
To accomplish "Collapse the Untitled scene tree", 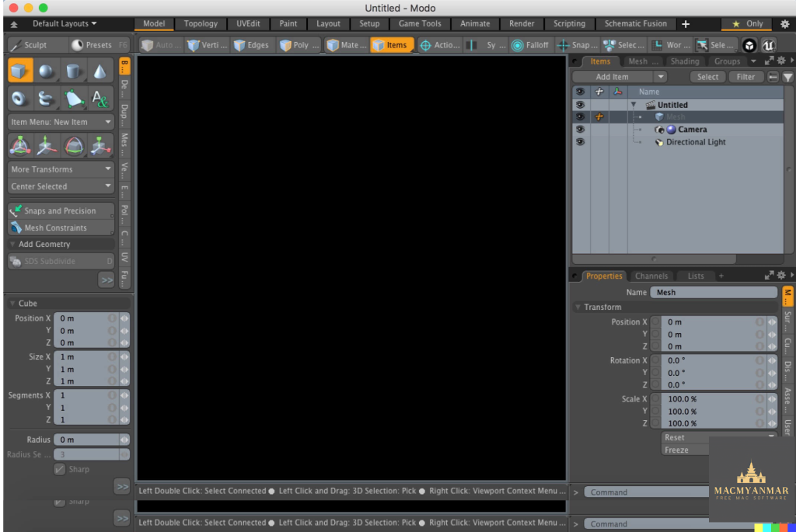I will pos(633,105).
